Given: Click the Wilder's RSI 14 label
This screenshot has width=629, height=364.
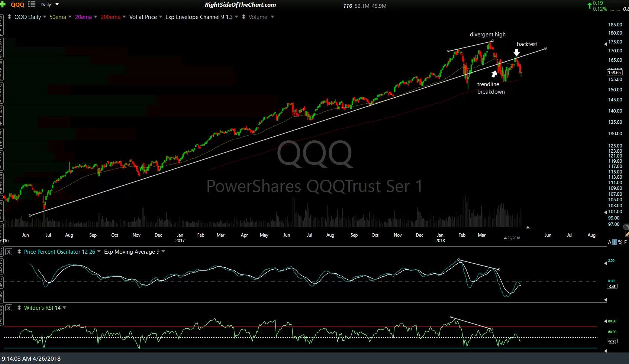Looking at the screenshot, I should point(42,308).
